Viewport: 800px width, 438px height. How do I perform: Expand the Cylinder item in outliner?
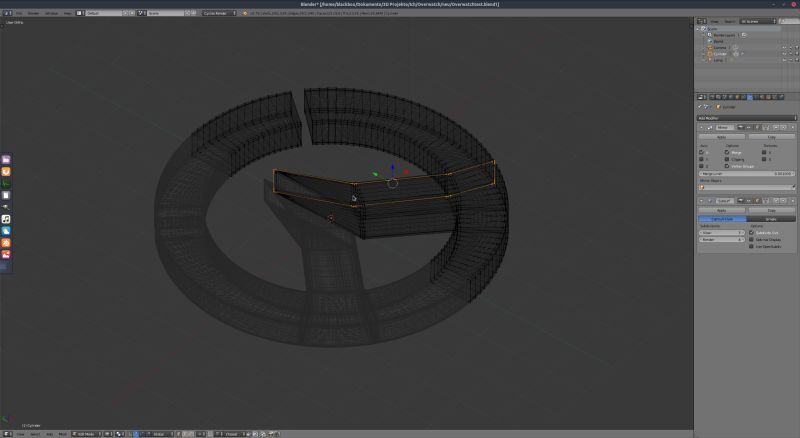704,54
